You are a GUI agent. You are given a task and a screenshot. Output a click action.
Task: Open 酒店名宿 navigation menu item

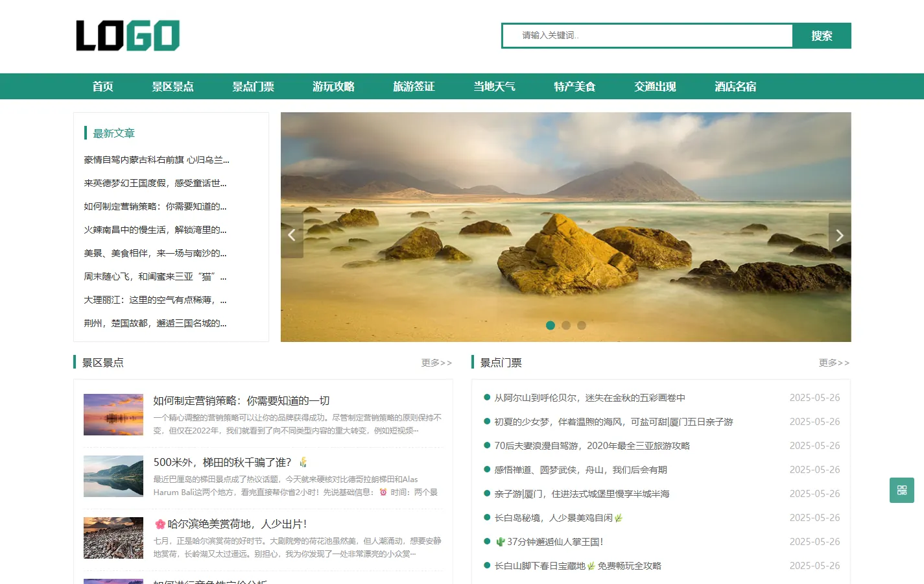point(735,86)
